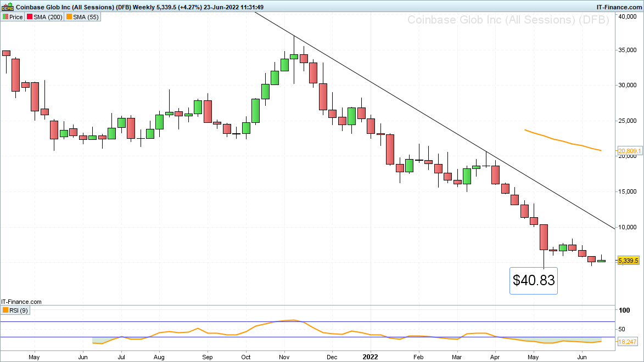Click the RSI (9) indicator label
644x362 pixels.
point(15,310)
